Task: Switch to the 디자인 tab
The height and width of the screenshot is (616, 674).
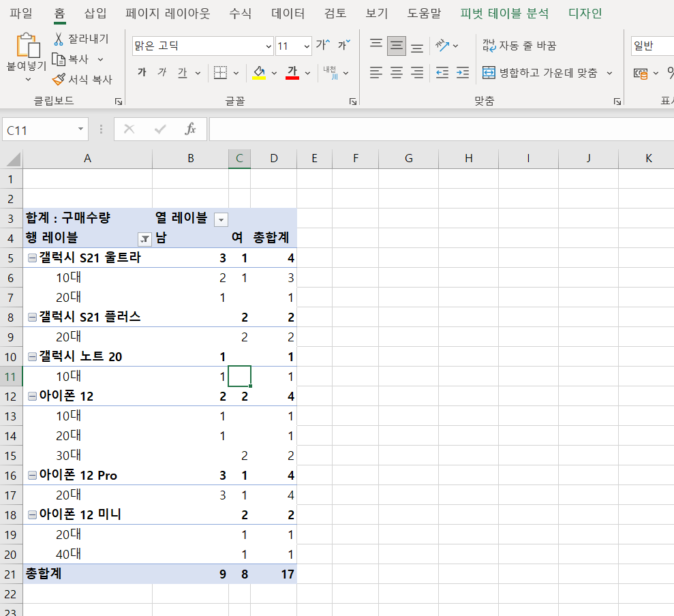Action: [x=585, y=14]
